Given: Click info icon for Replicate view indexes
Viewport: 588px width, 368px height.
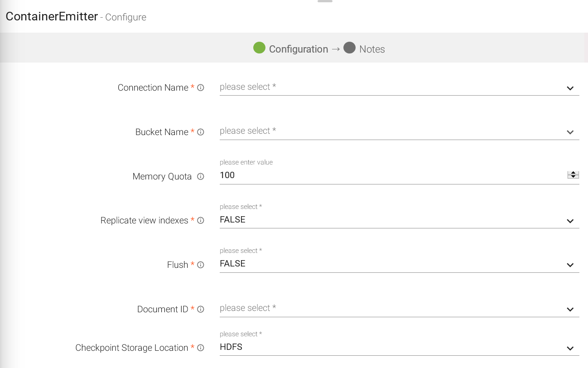Looking at the screenshot, I should [201, 221].
